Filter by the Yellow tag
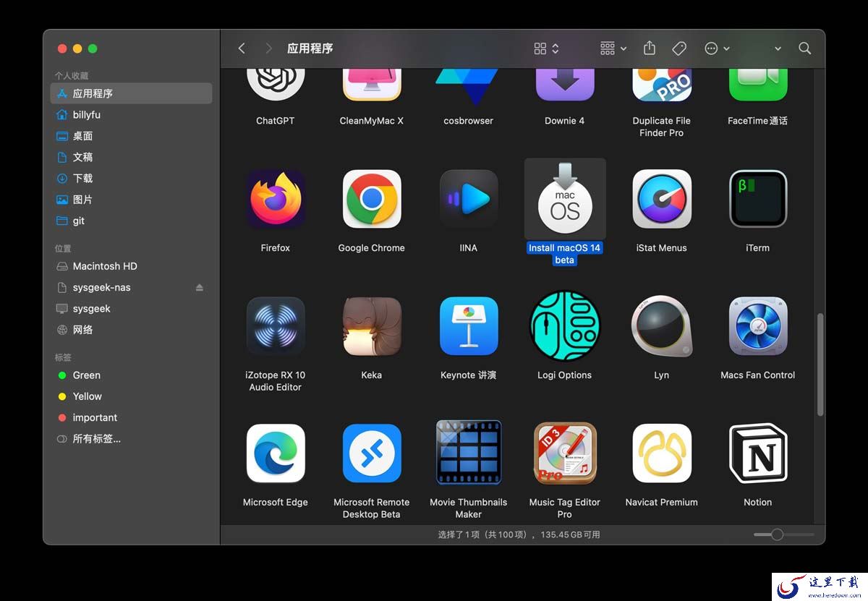Image resolution: width=868 pixels, height=601 pixels. (131, 396)
